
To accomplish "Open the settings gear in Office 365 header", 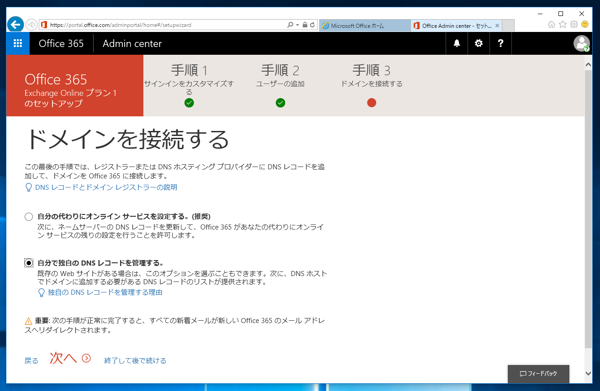I will pyautogui.click(x=478, y=43).
